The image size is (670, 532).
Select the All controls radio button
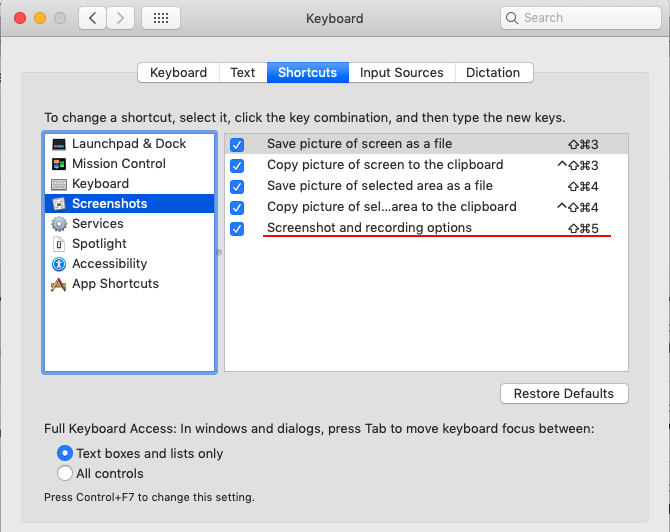click(66, 474)
